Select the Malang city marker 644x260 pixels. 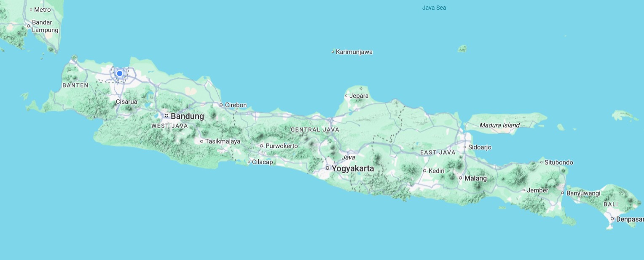460,178
